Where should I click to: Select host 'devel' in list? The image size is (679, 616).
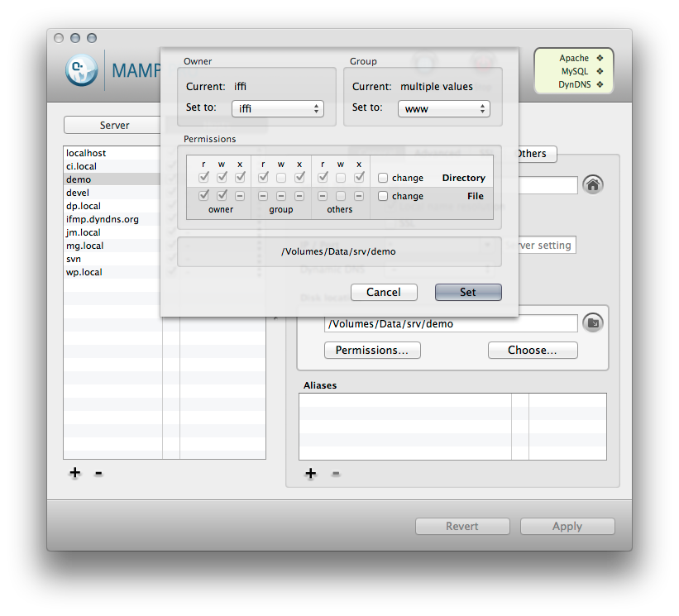112,193
